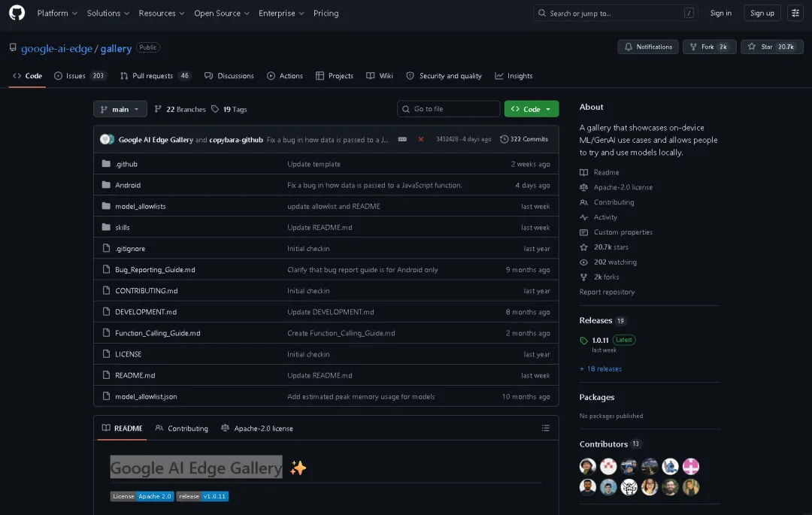This screenshot has width=812, height=515.
Task: Click Sign in link
Action: 720,14
